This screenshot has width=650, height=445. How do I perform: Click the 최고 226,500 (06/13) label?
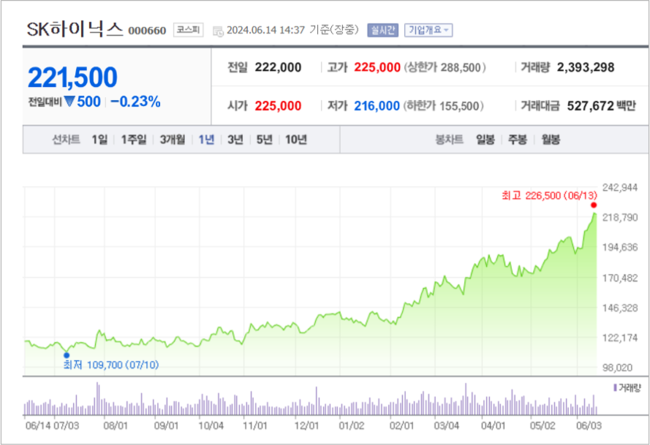coord(549,195)
